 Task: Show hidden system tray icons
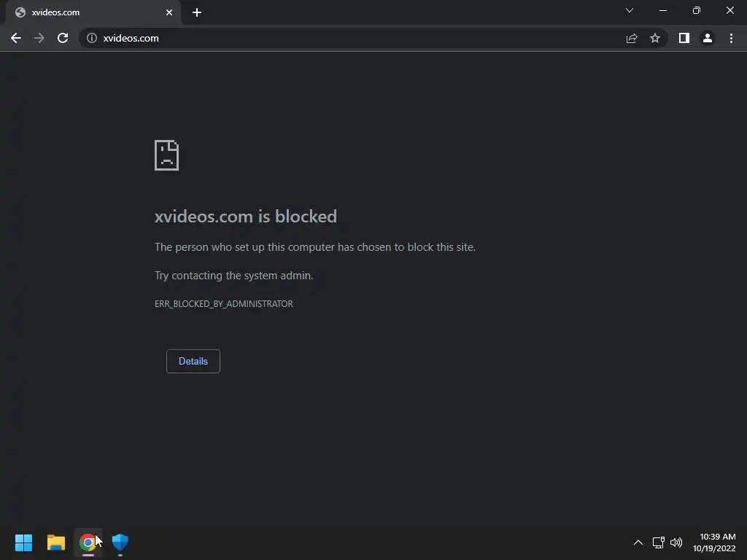tap(638, 542)
